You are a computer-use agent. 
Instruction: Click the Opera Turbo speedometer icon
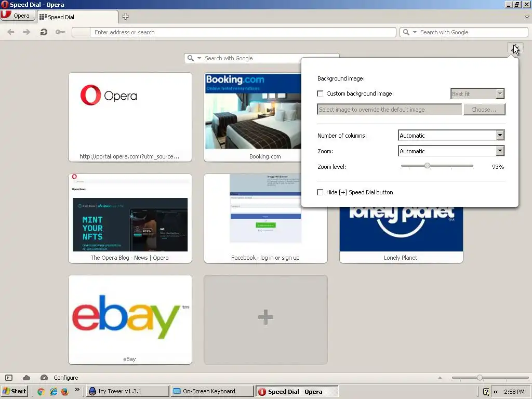click(44, 378)
